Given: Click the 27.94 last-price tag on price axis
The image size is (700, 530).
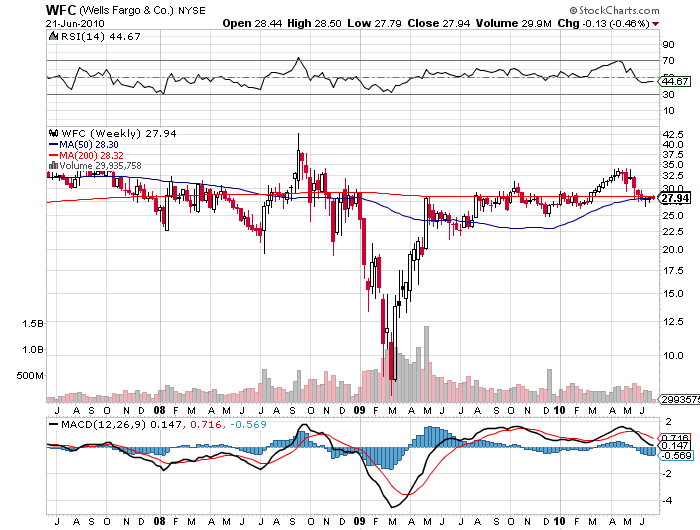Looking at the screenshot, I should point(675,198).
